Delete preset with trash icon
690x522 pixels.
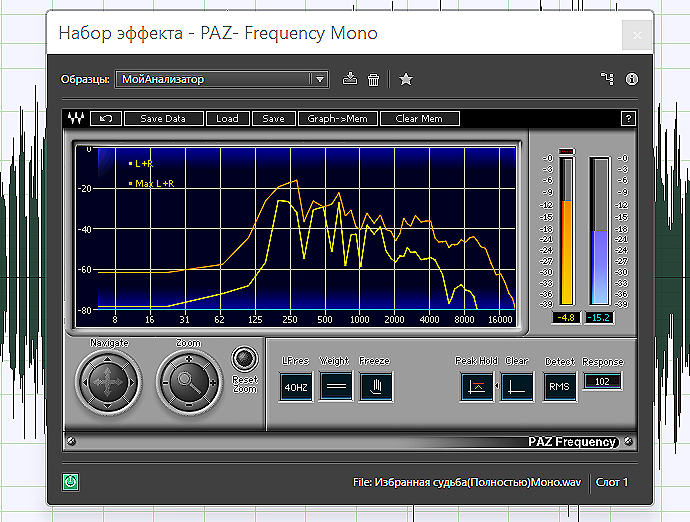(x=373, y=80)
